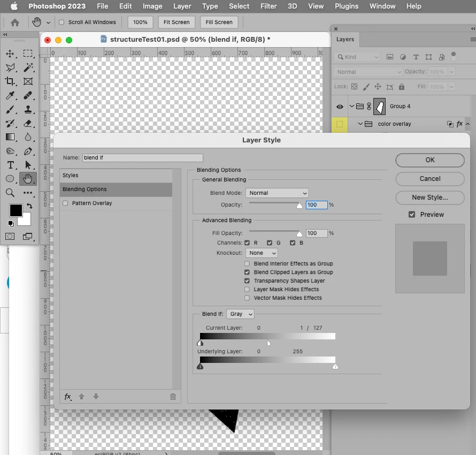The height and width of the screenshot is (455, 476).
Task: Select the Healing Brush tool
Action: click(x=28, y=95)
